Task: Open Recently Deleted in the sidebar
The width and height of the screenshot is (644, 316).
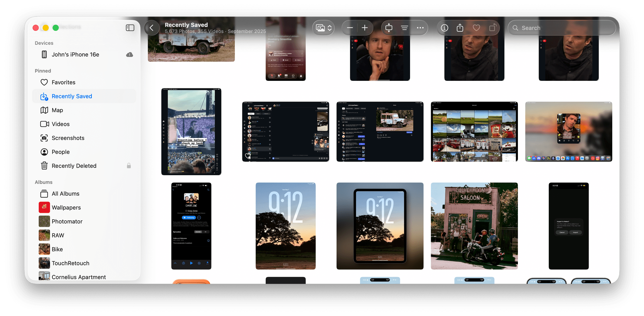Action: (x=84, y=166)
